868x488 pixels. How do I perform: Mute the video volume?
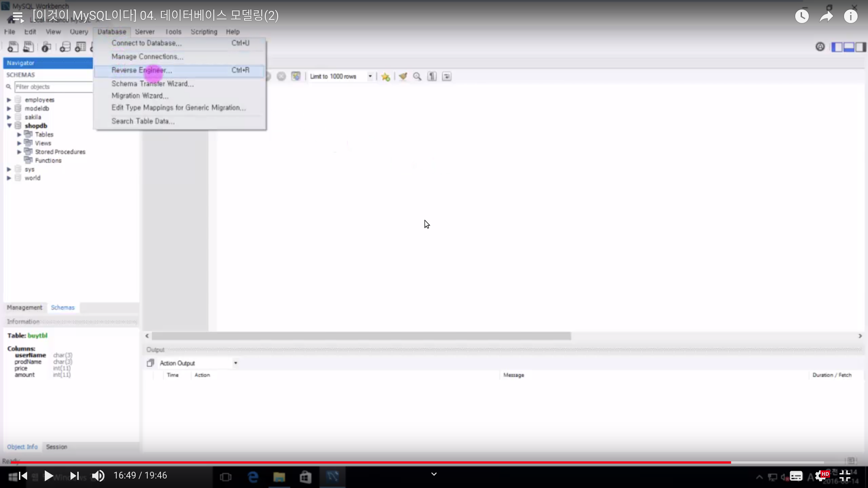pos(98,476)
